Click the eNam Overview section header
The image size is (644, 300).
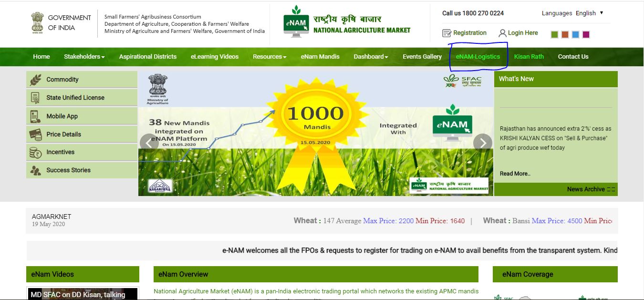tap(317, 274)
